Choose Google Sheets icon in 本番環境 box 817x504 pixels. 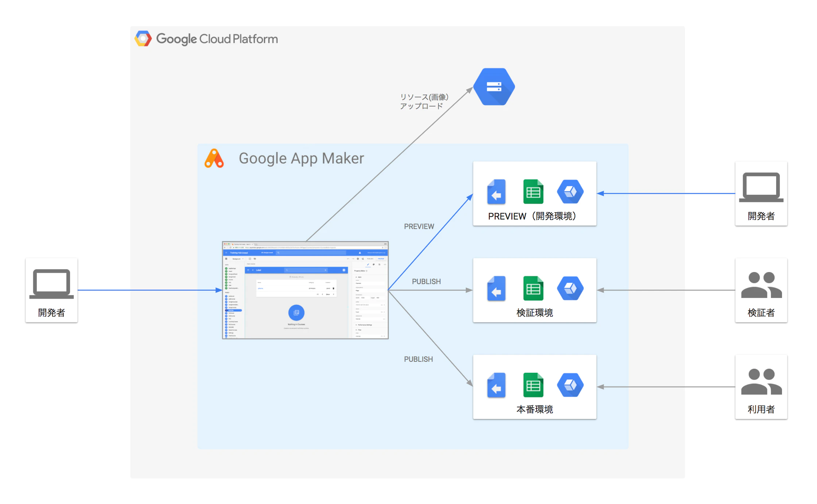coord(533,385)
